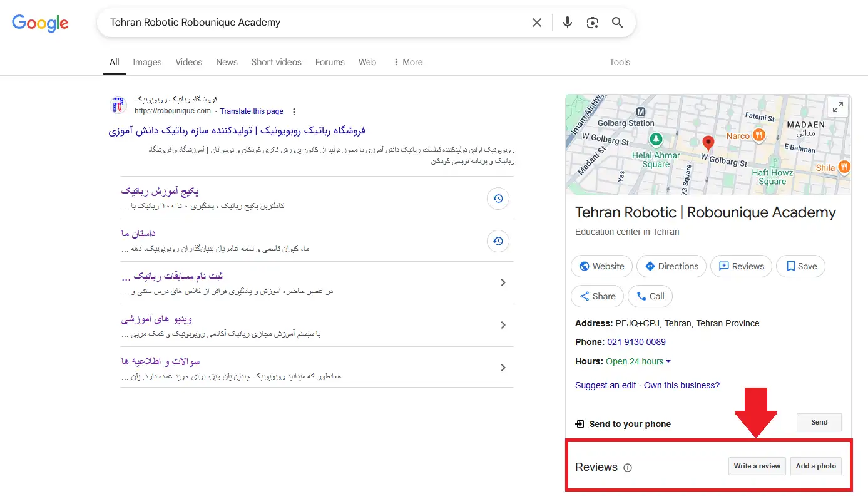Viewport: 868px width, 496px height.
Task: Click the Send button
Action: coord(819,423)
